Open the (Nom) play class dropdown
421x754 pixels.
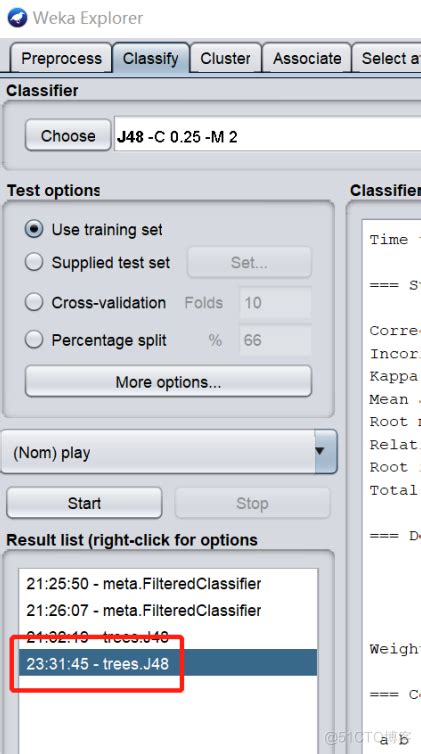click(169, 452)
